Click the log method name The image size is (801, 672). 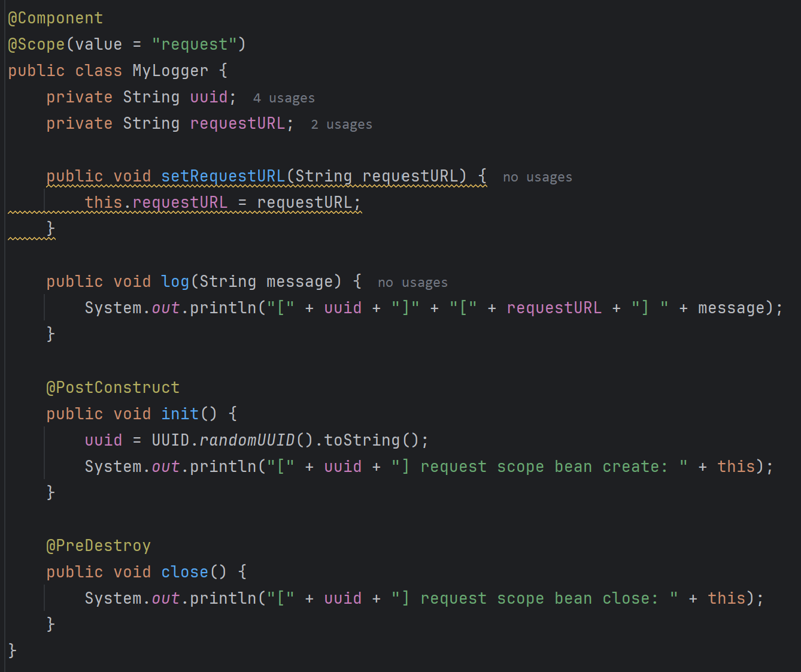(x=175, y=281)
